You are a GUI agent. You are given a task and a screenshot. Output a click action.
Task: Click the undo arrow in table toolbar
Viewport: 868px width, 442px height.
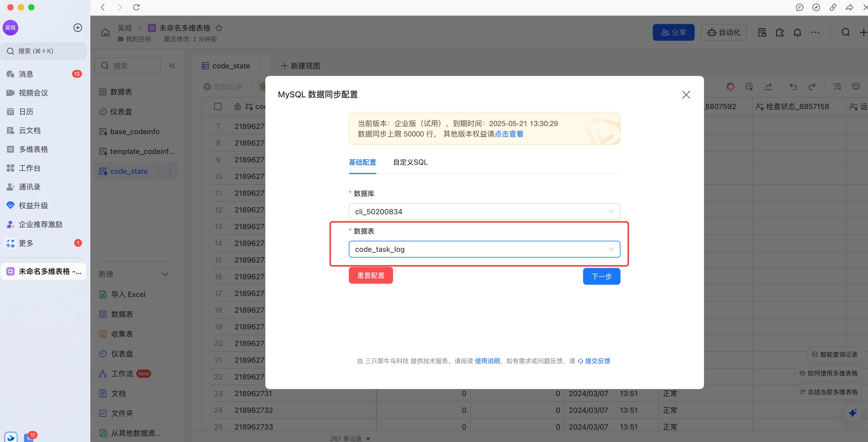pyautogui.click(x=793, y=87)
